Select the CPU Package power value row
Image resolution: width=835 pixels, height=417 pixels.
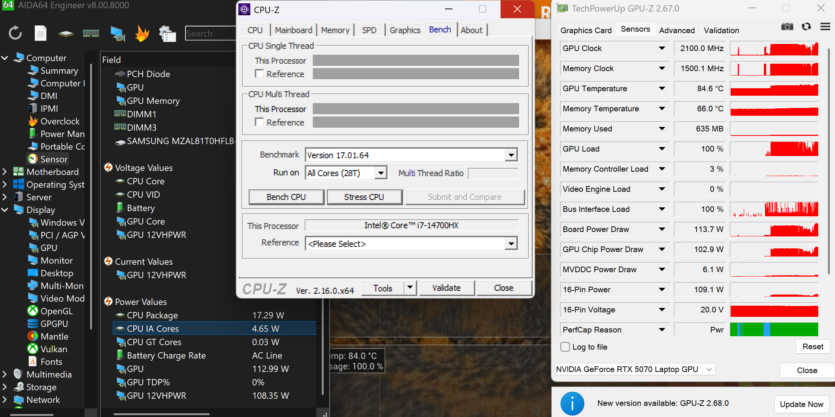pyautogui.click(x=214, y=315)
